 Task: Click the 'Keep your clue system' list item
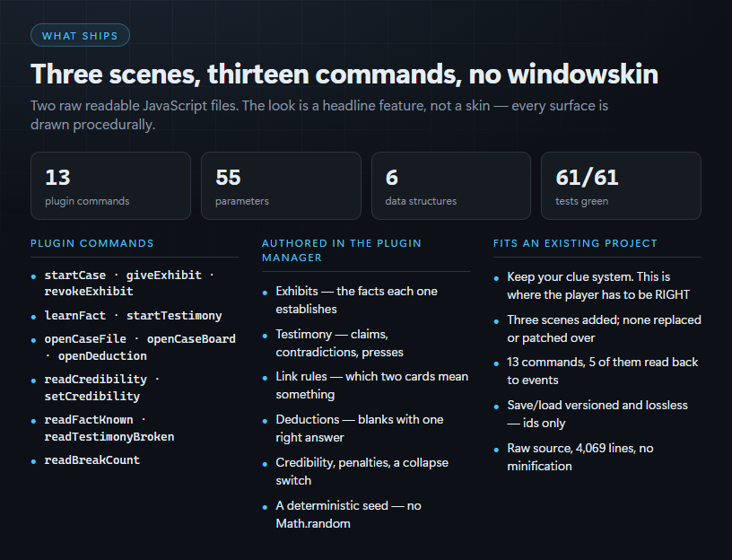(x=598, y=285)
